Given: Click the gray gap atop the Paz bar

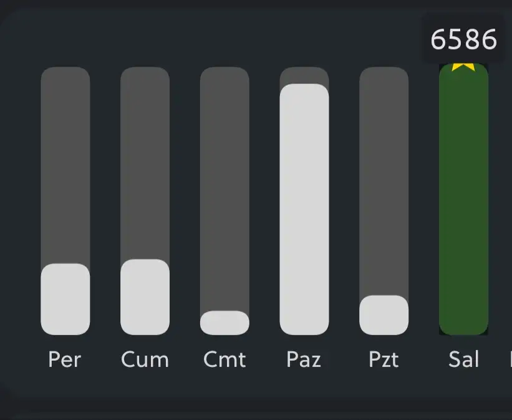Looking at the screenshot, I should pos(304,74).
